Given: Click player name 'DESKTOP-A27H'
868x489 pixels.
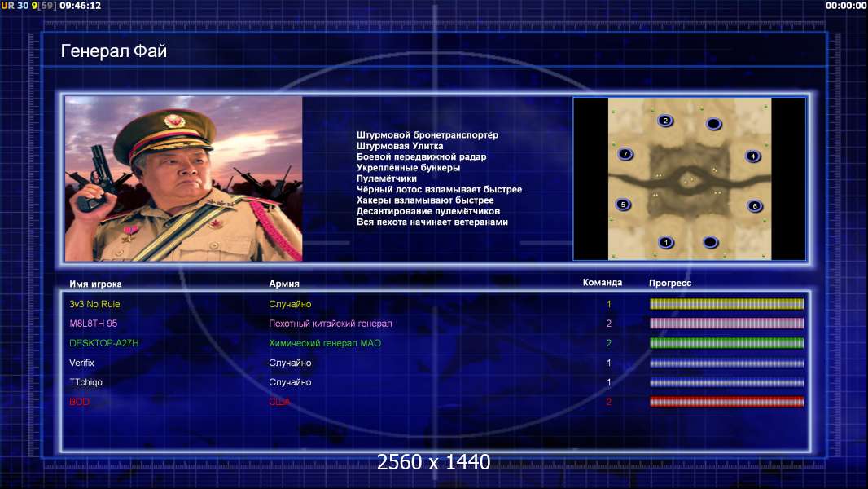Looking at the screenshot, I should click(x=103, y=343).
